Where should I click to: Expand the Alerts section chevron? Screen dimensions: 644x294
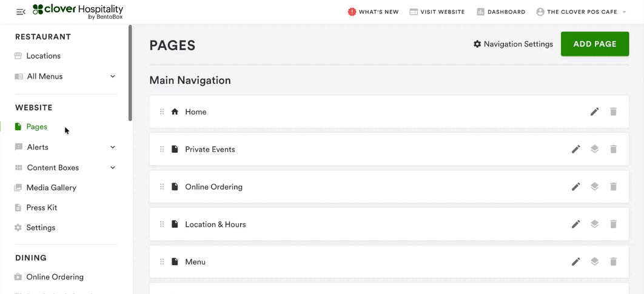tap(113, 147)
